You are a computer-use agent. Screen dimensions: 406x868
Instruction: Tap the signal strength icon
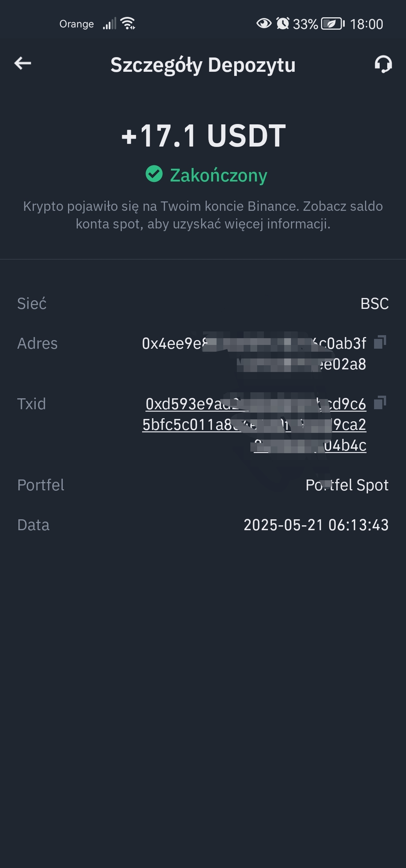(109, 24)
